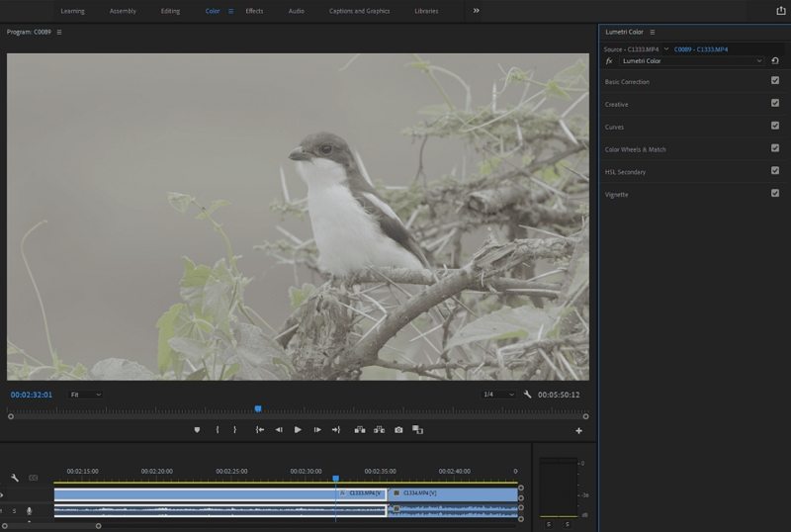Viewport: 791px width, 532px height.
Task: Step forward one frame
Action: click(x=317, y=430)
